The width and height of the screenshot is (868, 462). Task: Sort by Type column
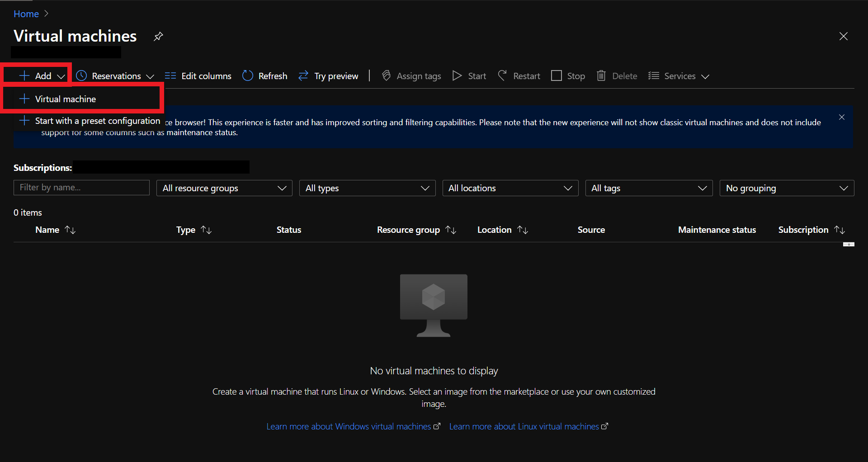point(194,230)
